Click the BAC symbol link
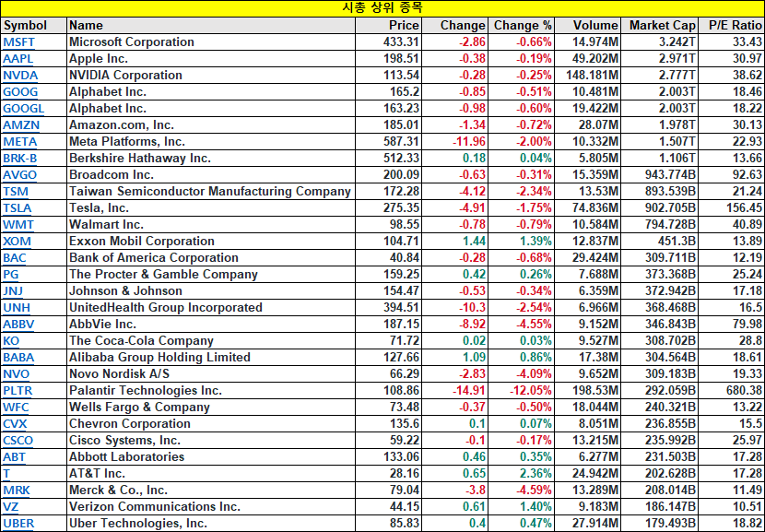 click(x=15, y=258)
